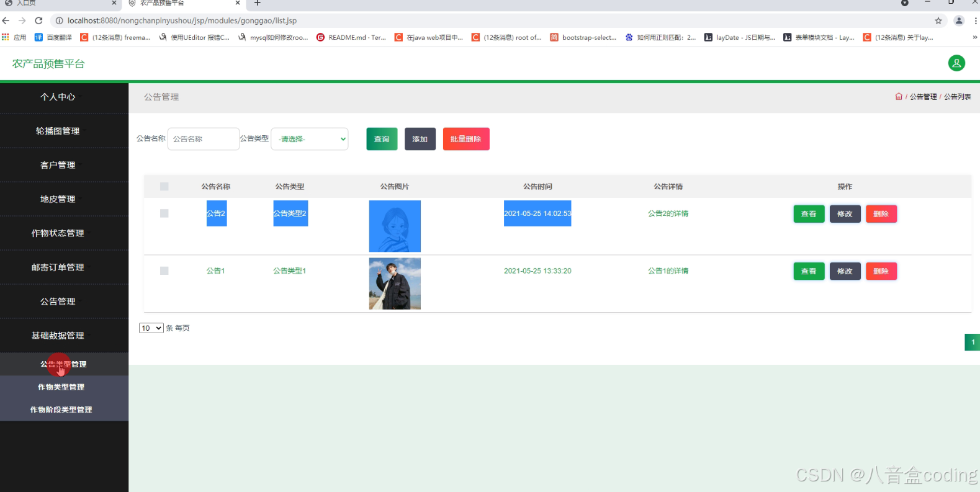This screenshot has width=980, height=492.
Task: Click the dark 添加 button
Action: point(420,139)
